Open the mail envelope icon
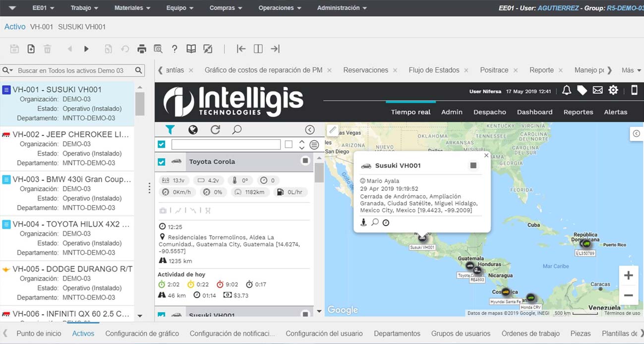Viewport: 644px width, 344px height. tap(597, 90)
